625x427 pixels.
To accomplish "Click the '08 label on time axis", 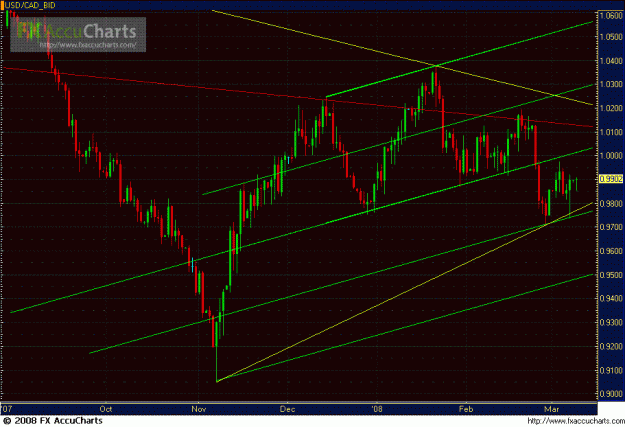I will point(377,409).
